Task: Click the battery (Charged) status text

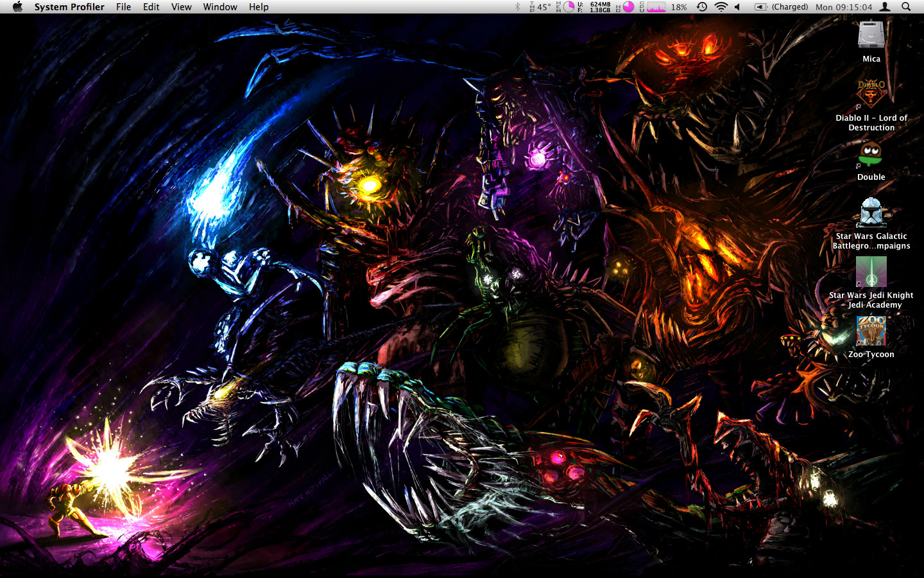Action: coord(790,7)
